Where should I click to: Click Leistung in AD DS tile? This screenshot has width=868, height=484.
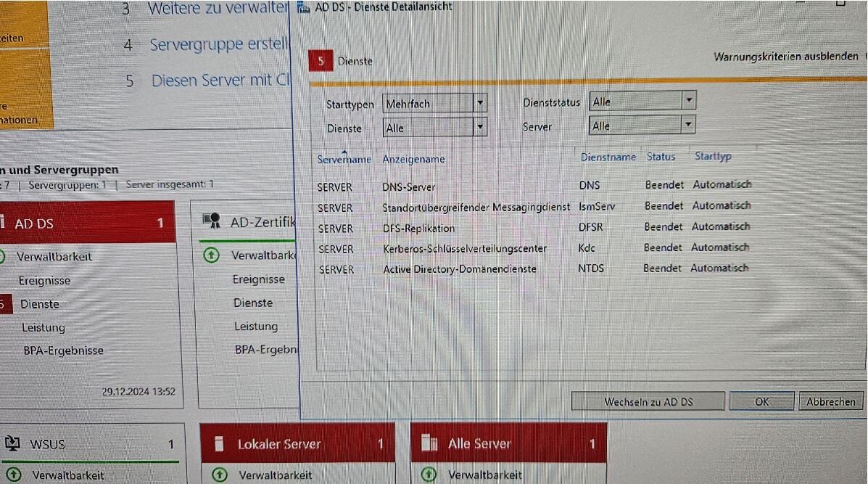44,327
